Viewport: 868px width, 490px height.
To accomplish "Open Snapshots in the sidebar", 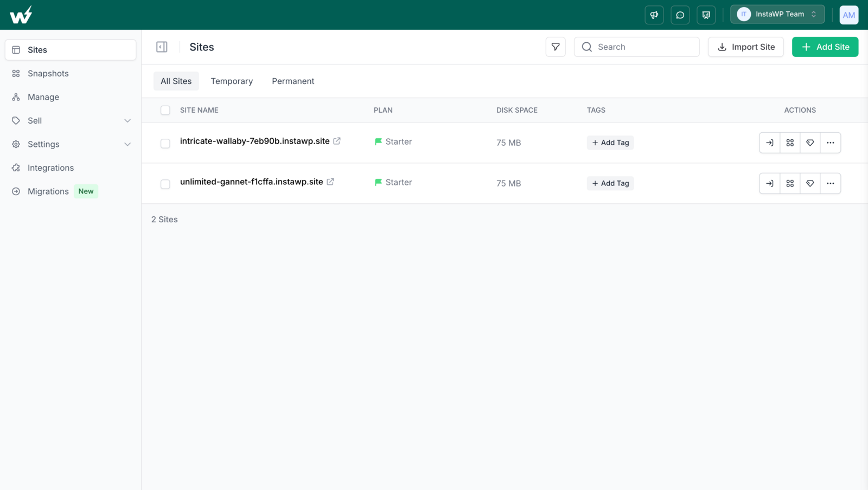I will click(71, 74).
